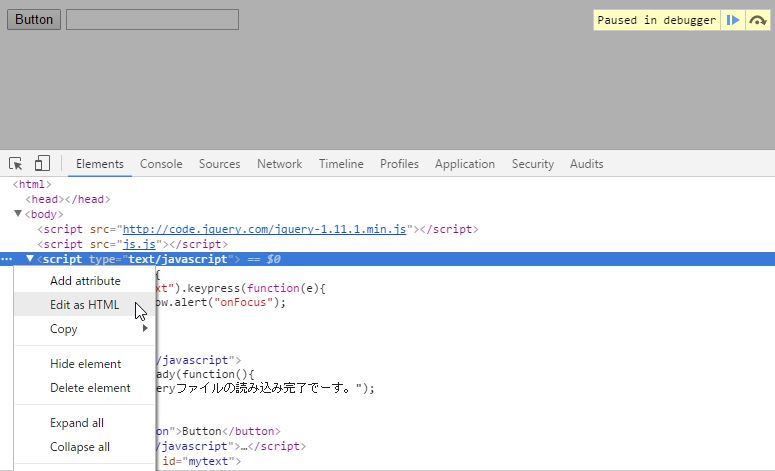Resume script execution in debugger overlay
Image resolution: width=775 pixels, height=471 pixels.
tap(732, 20)
